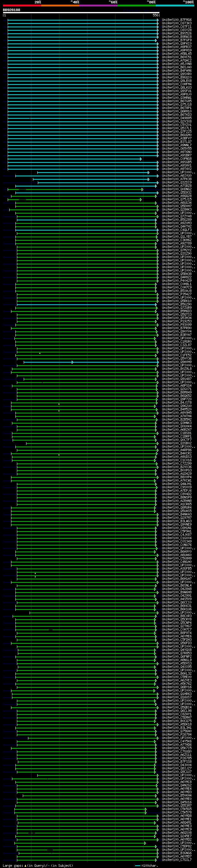The width and height of the screenshot is (197, 868).
Task: Select the hit UniRef100_C6H1N1
Action: tap(177, 528)
